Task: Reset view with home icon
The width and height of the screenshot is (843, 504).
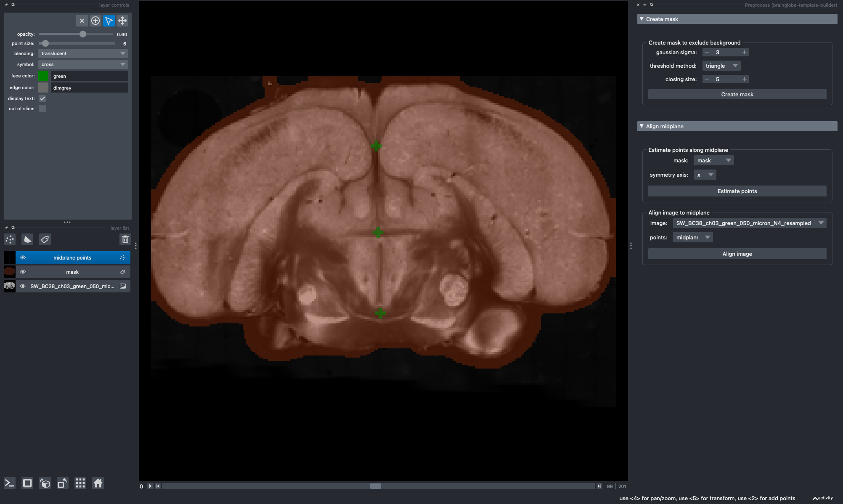Action: (98, 483)
